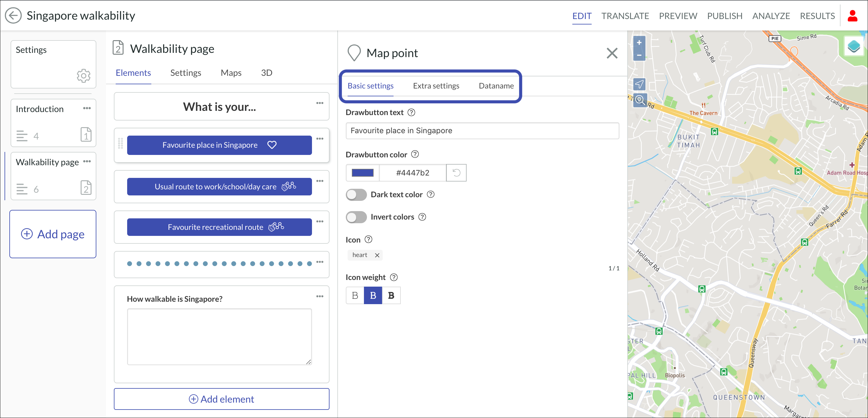Click the Add page button
868x418 pixels.
[x=53, y=234]
